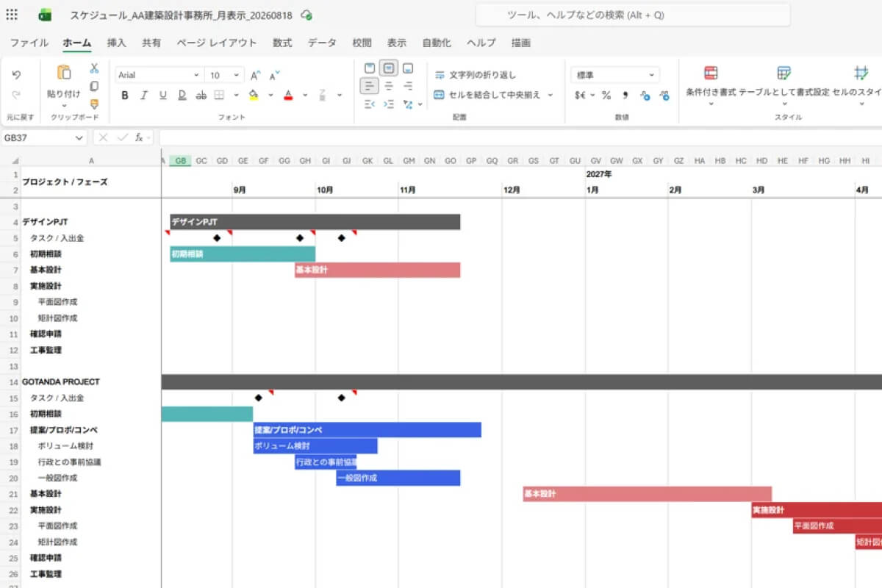882x588 pixels.
Task: Open the Arial font name dropdown
Action: pos(196,75)
